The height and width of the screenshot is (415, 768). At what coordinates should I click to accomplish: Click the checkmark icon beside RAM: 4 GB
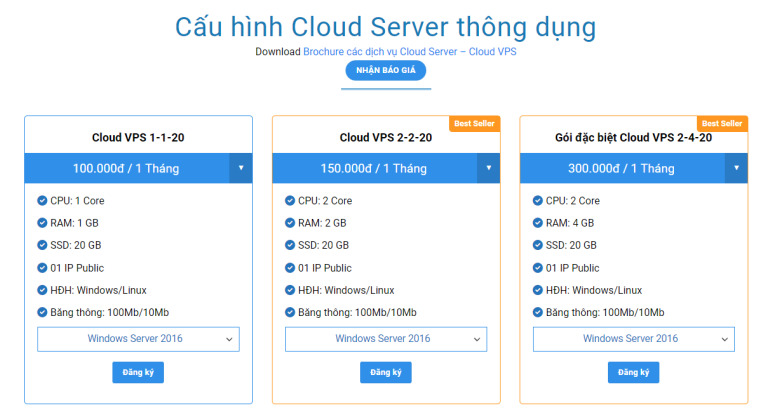pos(538,223)
